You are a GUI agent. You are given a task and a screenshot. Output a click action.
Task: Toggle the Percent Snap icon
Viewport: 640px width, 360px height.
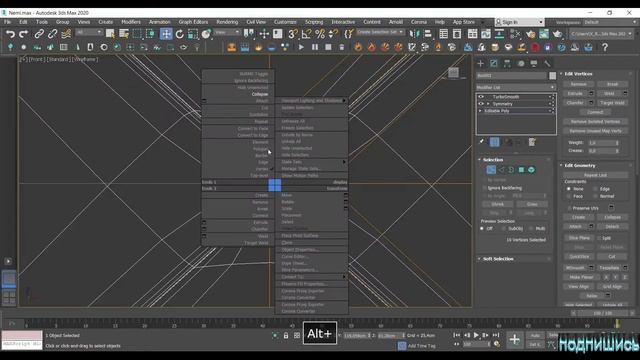[x=320, y=34]
